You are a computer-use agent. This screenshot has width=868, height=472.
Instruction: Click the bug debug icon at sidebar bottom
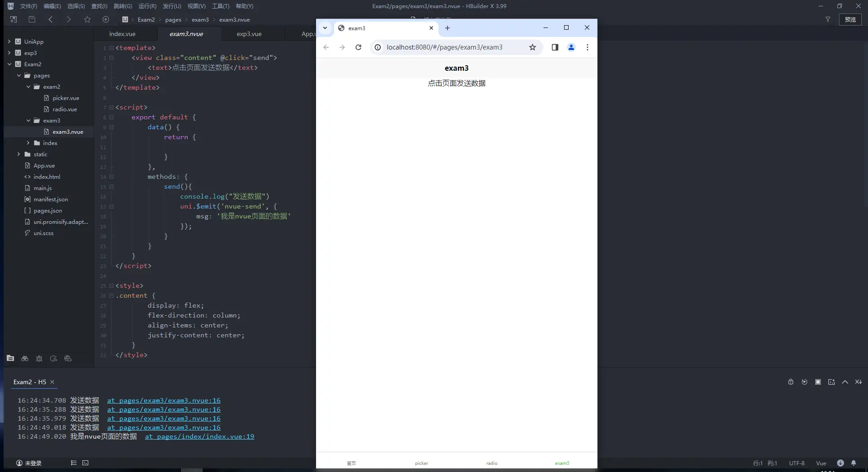pyautogui.click(x=39, y=359)
